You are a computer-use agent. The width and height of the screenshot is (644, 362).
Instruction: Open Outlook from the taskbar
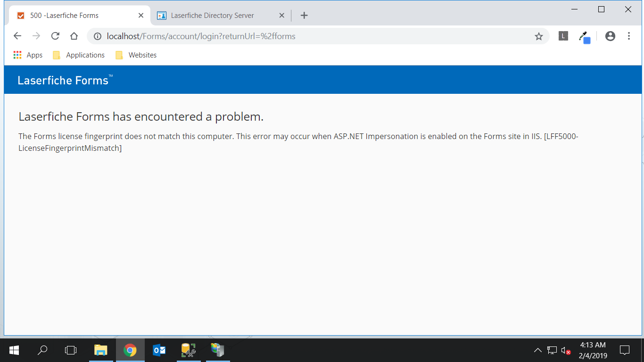(159, 350)
